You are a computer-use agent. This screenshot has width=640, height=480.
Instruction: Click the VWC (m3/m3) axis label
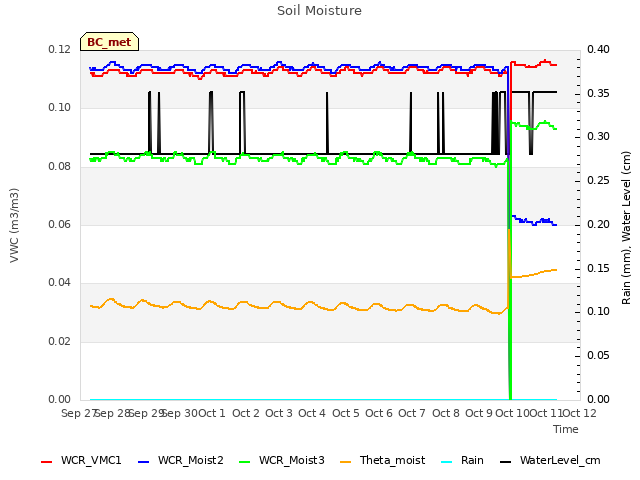point(14,225)
